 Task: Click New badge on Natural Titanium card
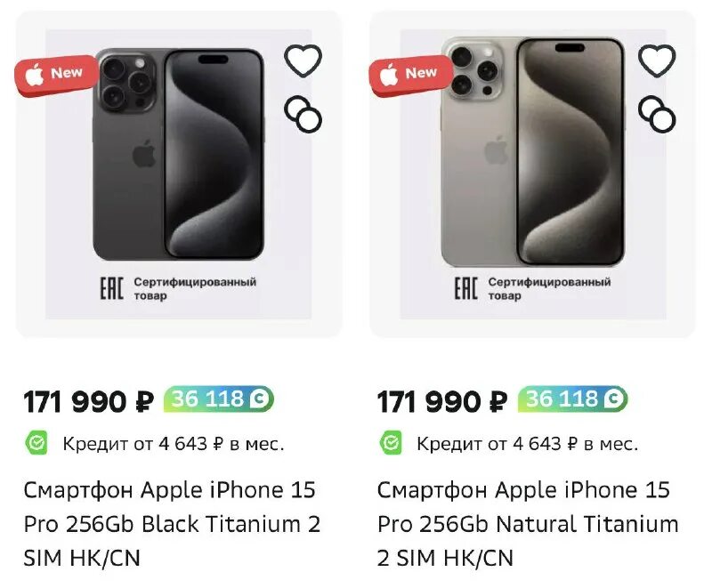409,74
